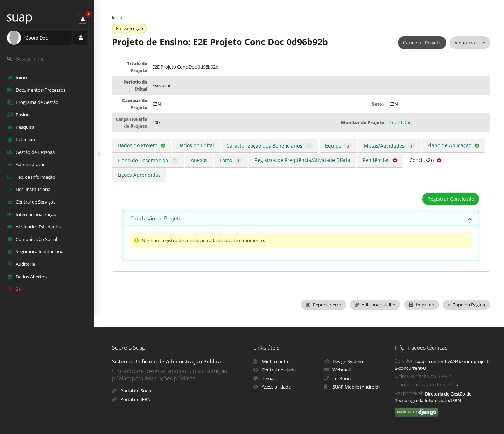The image size is (504, 434).
Task: Click the Tec. da Informação laptop icon
Action: (10, 177)
